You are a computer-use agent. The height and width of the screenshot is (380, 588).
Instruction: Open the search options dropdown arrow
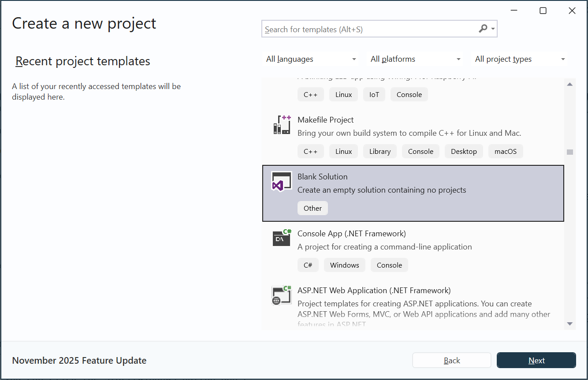coord(493,30)
